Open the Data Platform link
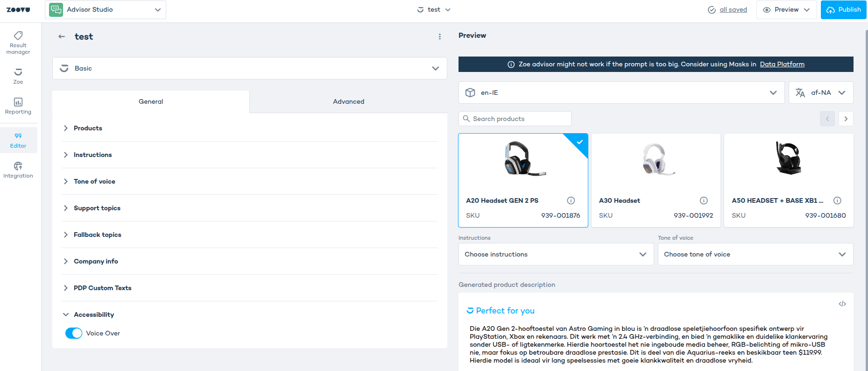868x371 pixels. [x=782, y=64]
